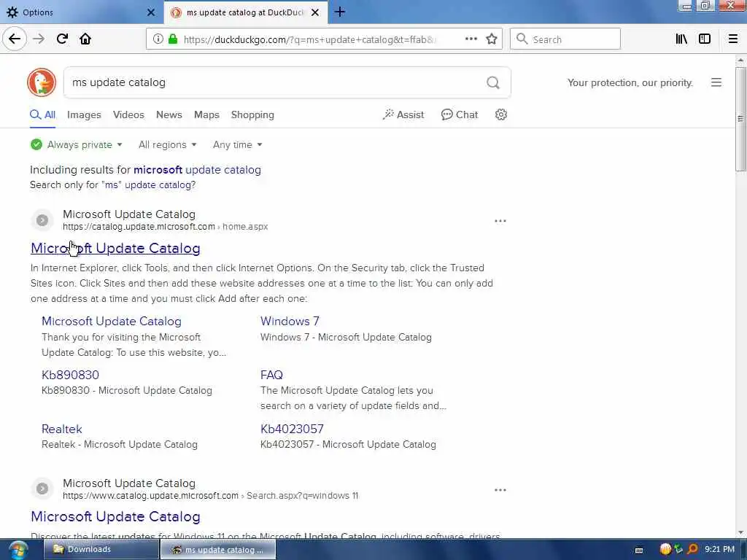Switch to News results
The width and height of the screenshot is (747, 560).
(169, 114)
